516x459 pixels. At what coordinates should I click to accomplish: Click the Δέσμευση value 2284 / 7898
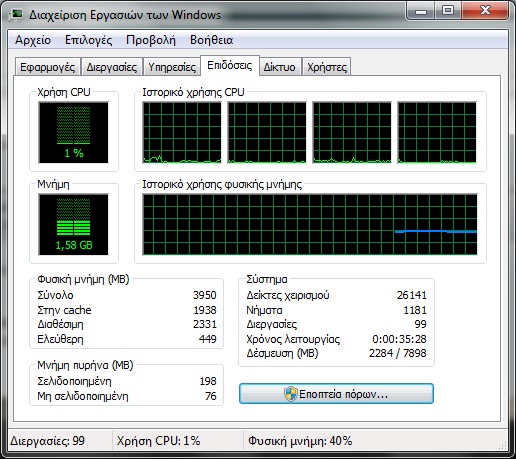398,353
